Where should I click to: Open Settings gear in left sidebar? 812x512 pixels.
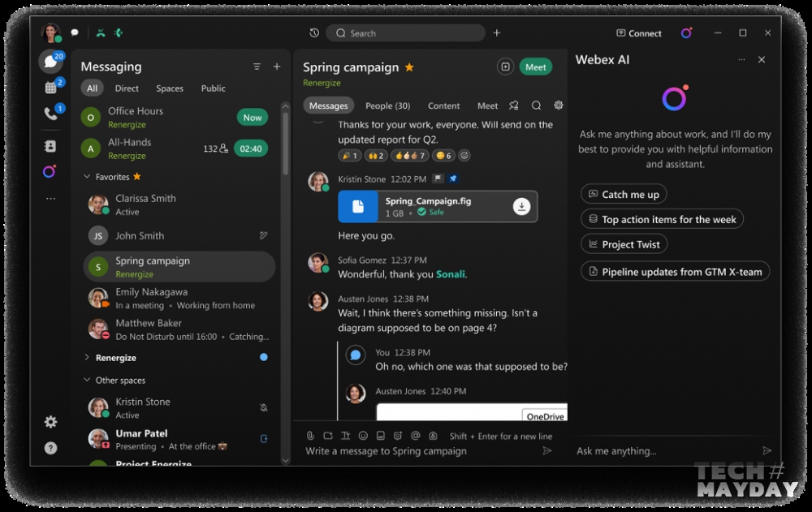[50, 422]
